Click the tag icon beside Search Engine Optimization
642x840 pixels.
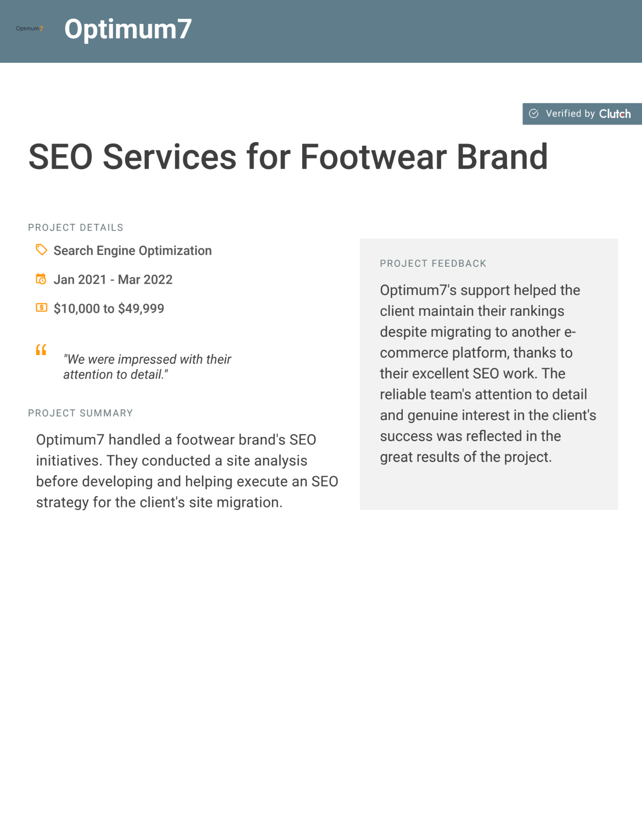point(41,250)
